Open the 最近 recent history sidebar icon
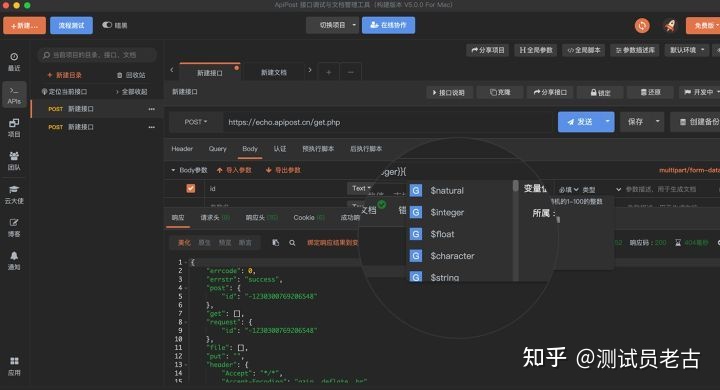 click(14, 61)
